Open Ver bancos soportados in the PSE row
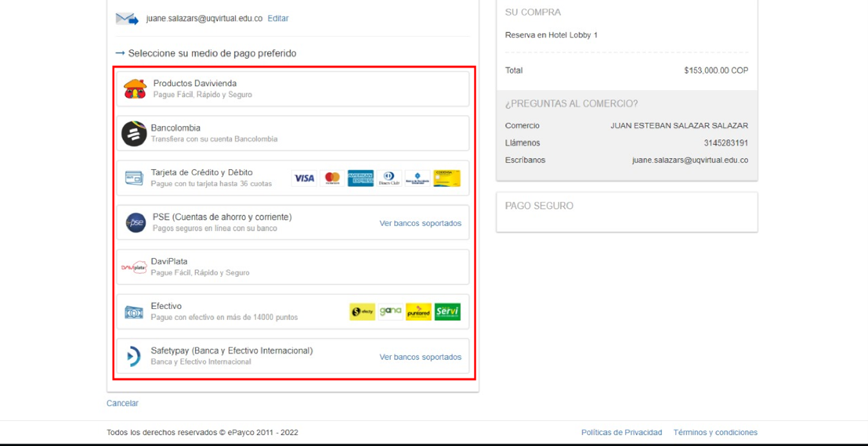The width and height of the screenshot is (868, 446). click(x=420, y=223)
